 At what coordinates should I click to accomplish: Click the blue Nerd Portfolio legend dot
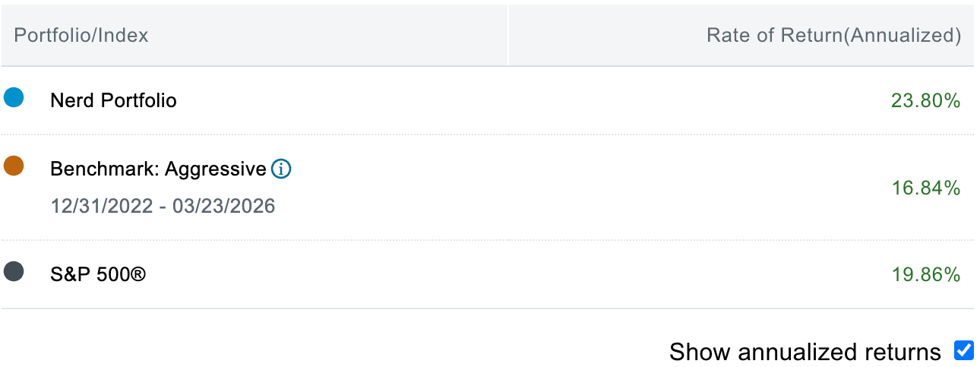click(14, 97)
